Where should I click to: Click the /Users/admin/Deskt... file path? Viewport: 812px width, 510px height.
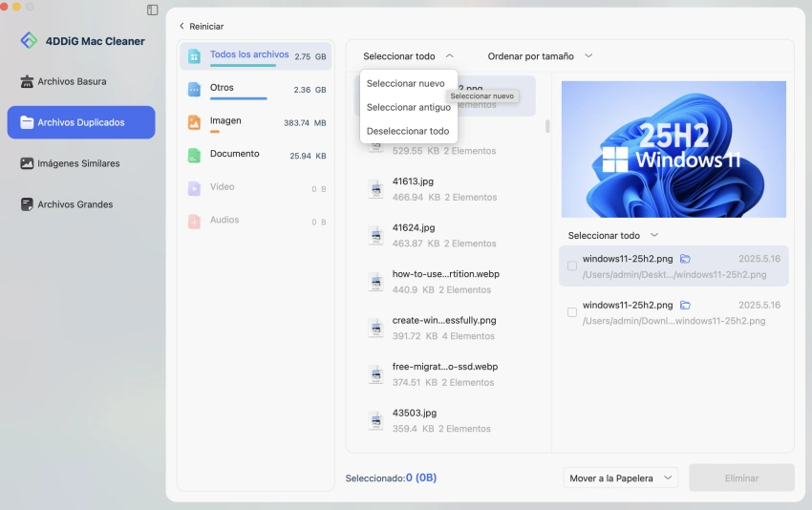click(674, 274)
